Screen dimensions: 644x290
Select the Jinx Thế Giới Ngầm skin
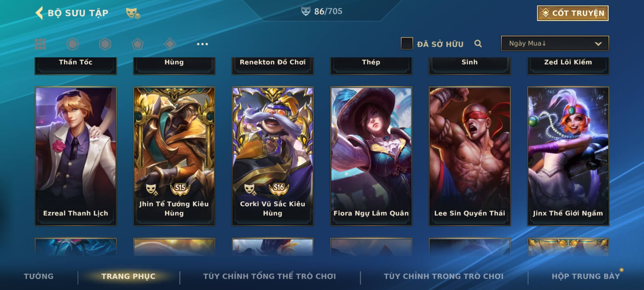tap(568, 156)
